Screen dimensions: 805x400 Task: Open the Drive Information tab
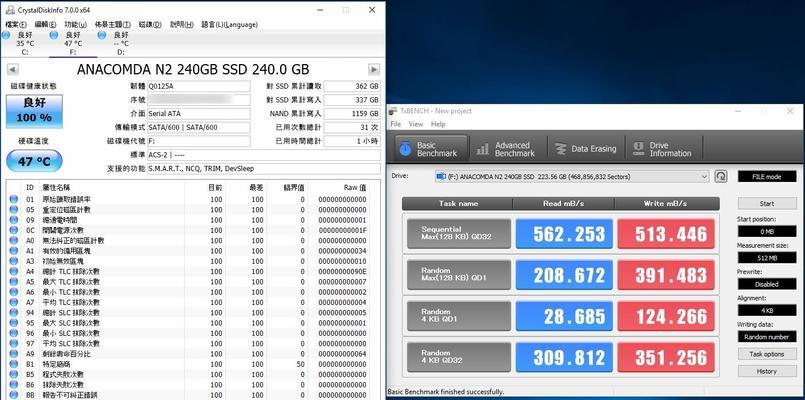point(664,149)
